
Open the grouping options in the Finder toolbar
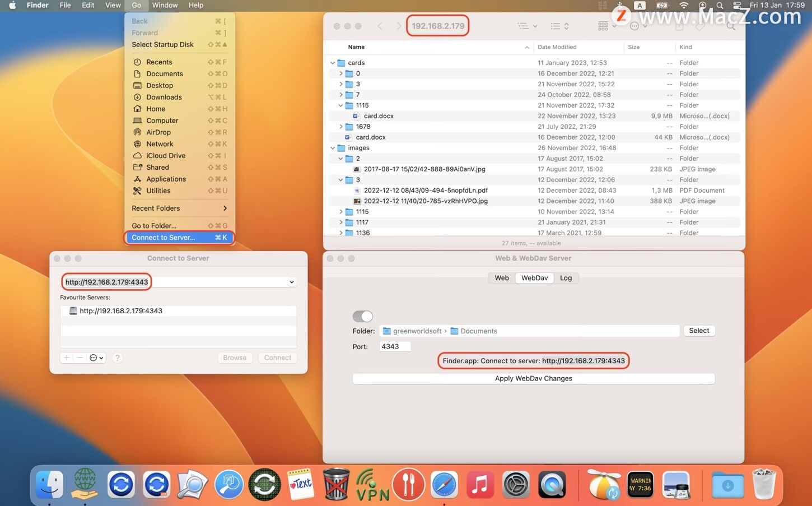(x=607, y=26)
